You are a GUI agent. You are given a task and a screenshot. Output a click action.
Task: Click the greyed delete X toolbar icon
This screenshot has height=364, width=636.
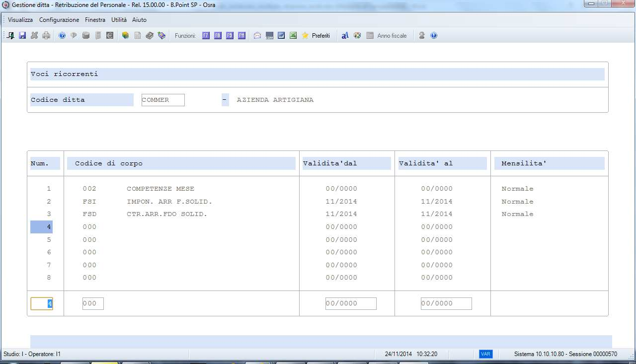34,36
